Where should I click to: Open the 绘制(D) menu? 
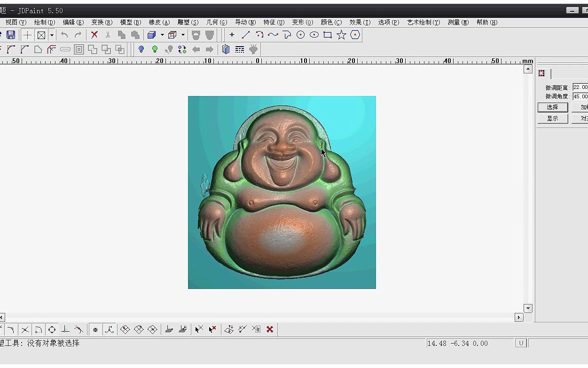click(45, 22)
